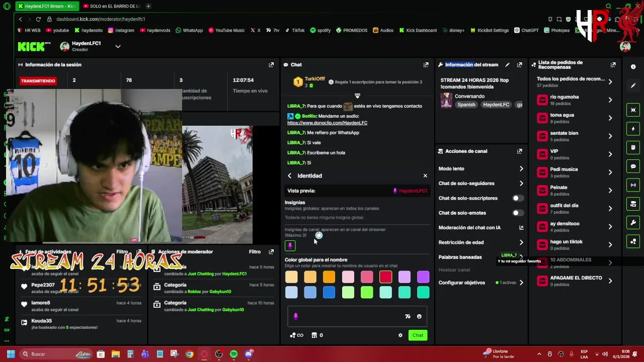The image size is (644, 362).
Task: Expand the toma agua reward requests
Action: pos(610,118)
